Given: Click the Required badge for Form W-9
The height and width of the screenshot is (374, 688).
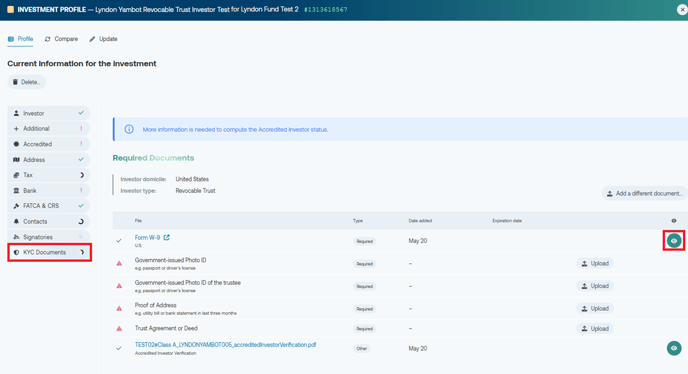Looking at the screenshot, I should coord(365,241).
